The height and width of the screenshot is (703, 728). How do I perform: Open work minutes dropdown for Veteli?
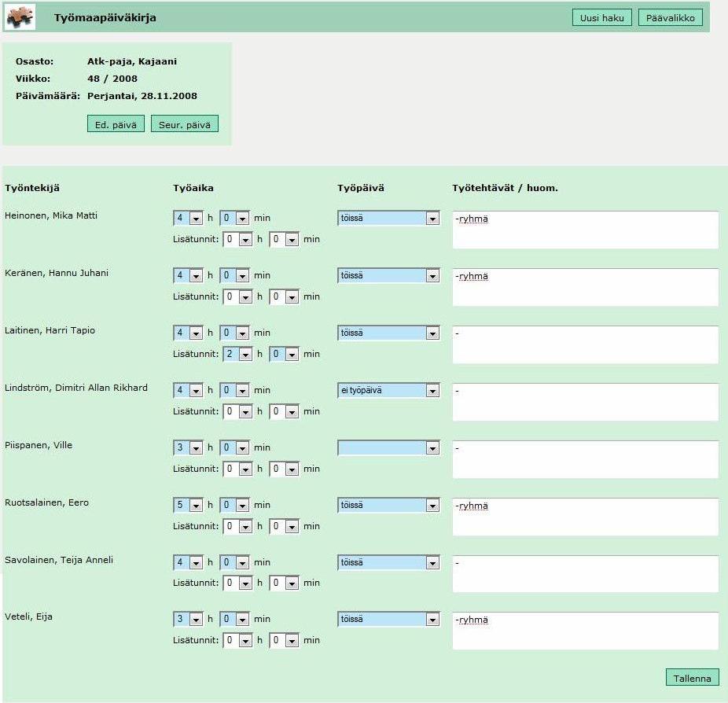coord(234,619)
